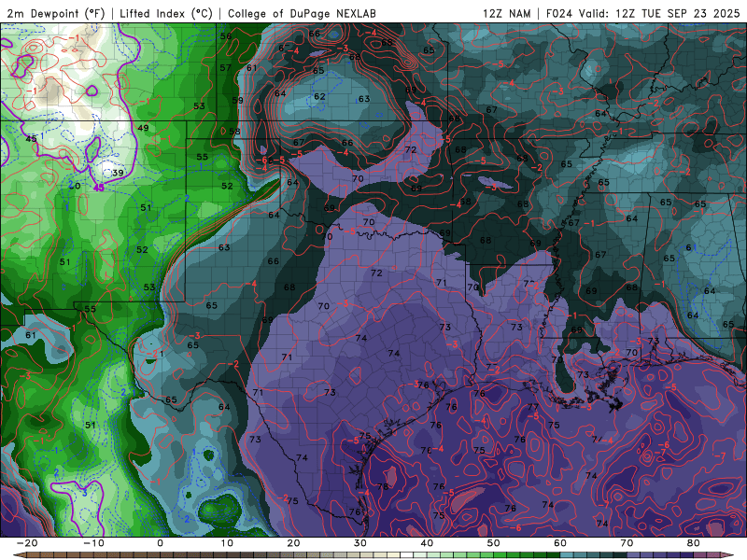Click the "12Z NAM" model run label

pos(506,13)
